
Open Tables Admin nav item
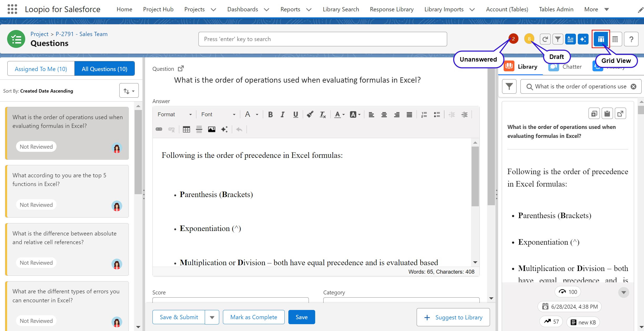pyautogui.click(x=556, y=9)
